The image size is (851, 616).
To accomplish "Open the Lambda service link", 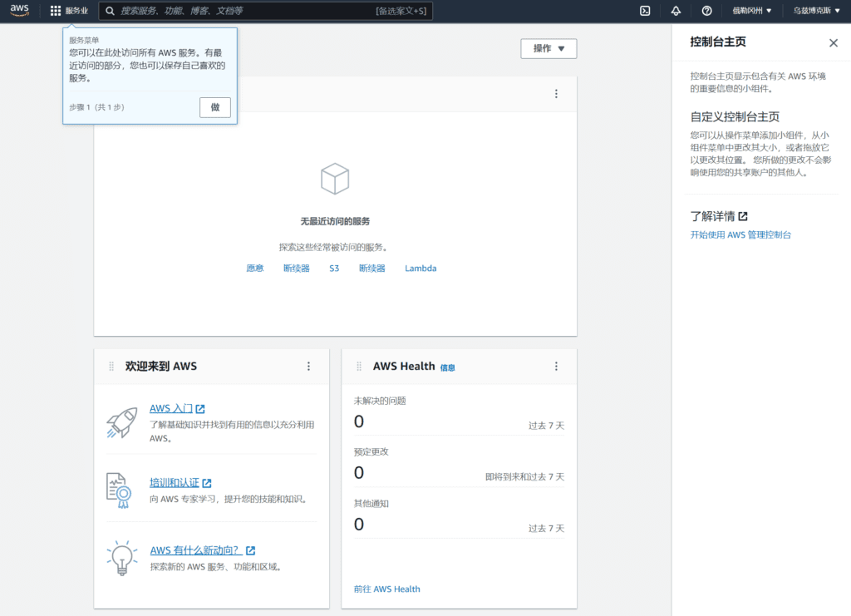I will pyautogui.click(x=421, y=268).
